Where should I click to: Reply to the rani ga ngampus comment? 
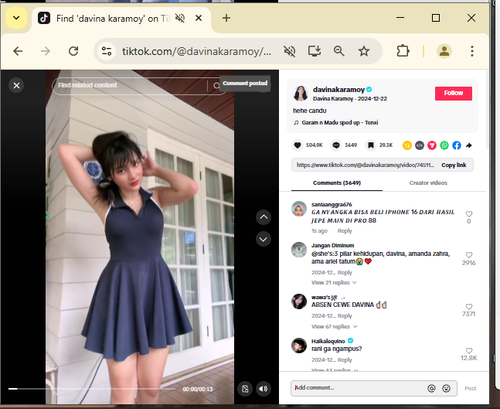click(x=345, y=360)
